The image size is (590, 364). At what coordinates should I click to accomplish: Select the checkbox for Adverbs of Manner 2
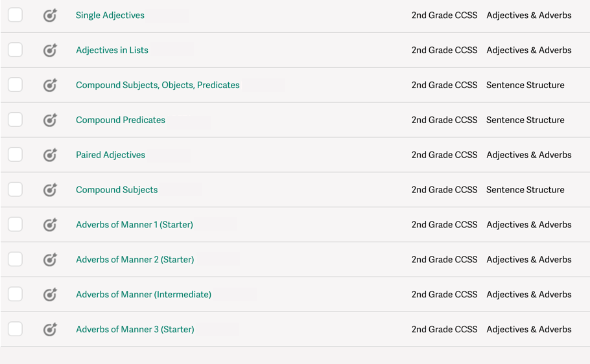pyautogui.click(x=16, y=259)
